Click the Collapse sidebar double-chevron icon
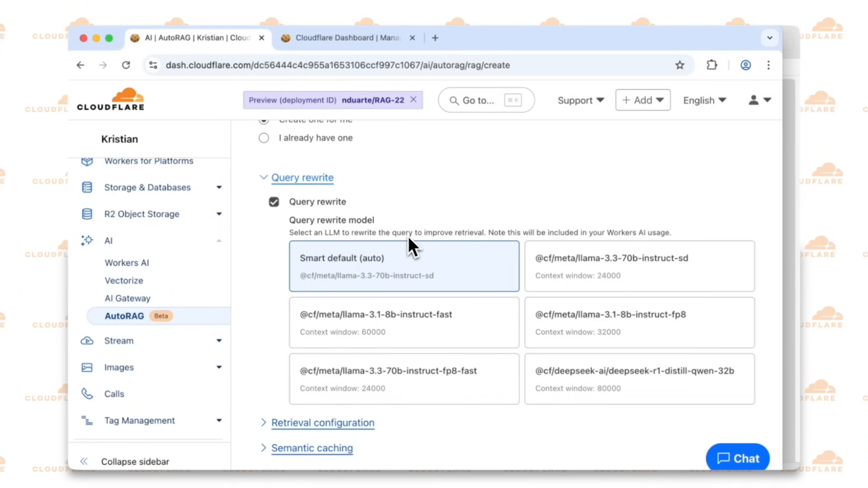Image resolution: width=868 pixels, height=488 pixels. (x=84, y=461)
